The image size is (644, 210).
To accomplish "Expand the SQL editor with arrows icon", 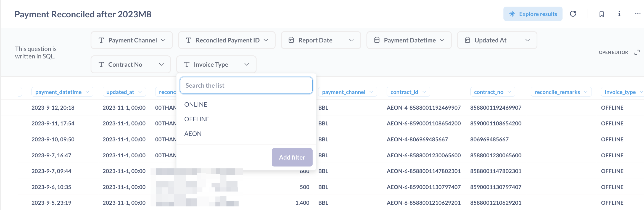I will 637,52.
